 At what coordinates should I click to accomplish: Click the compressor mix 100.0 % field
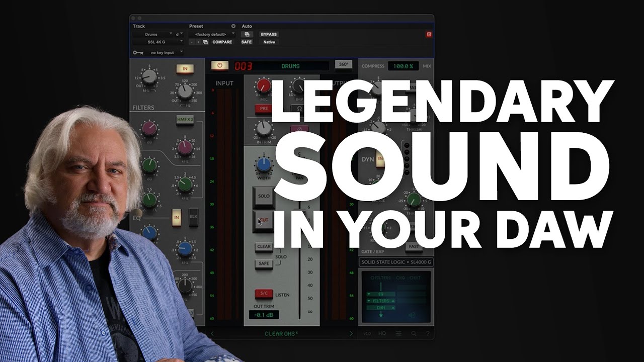point(404,66)
